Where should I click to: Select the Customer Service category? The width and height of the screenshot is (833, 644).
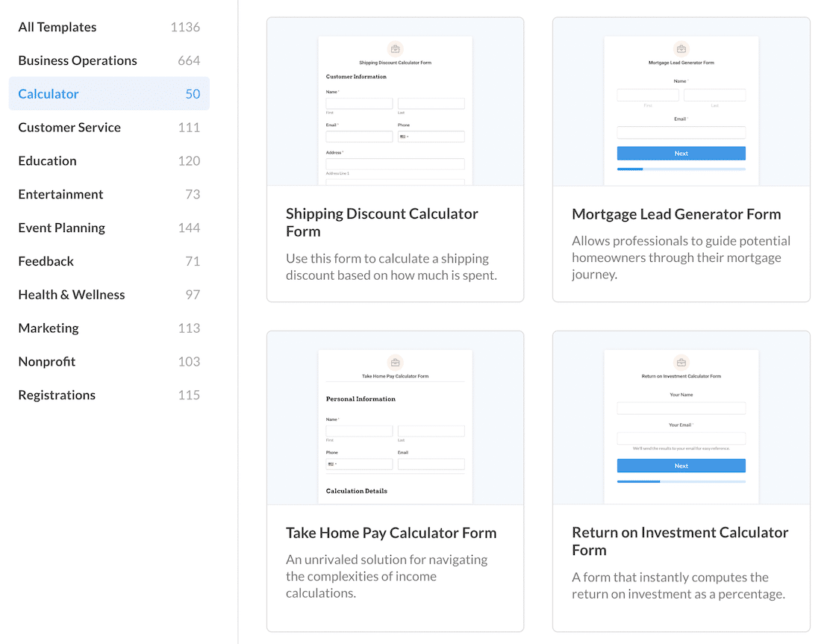click(69, 127)
